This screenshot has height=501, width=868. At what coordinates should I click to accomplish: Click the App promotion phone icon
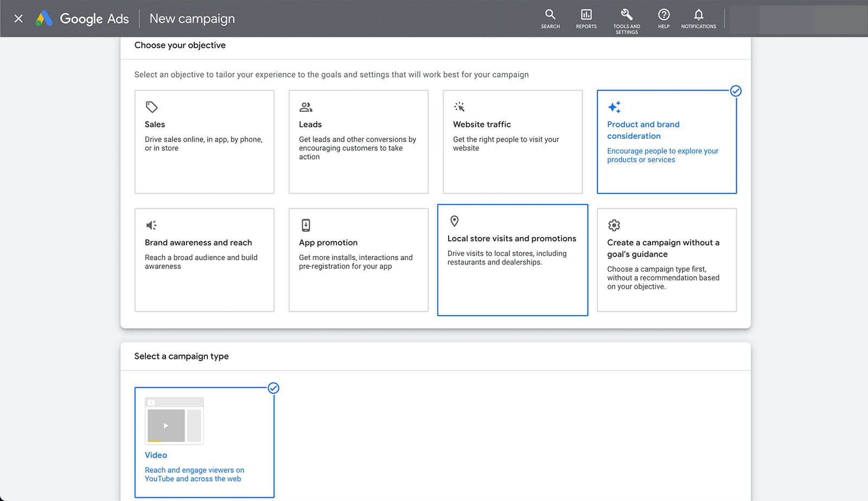(306, 225)
